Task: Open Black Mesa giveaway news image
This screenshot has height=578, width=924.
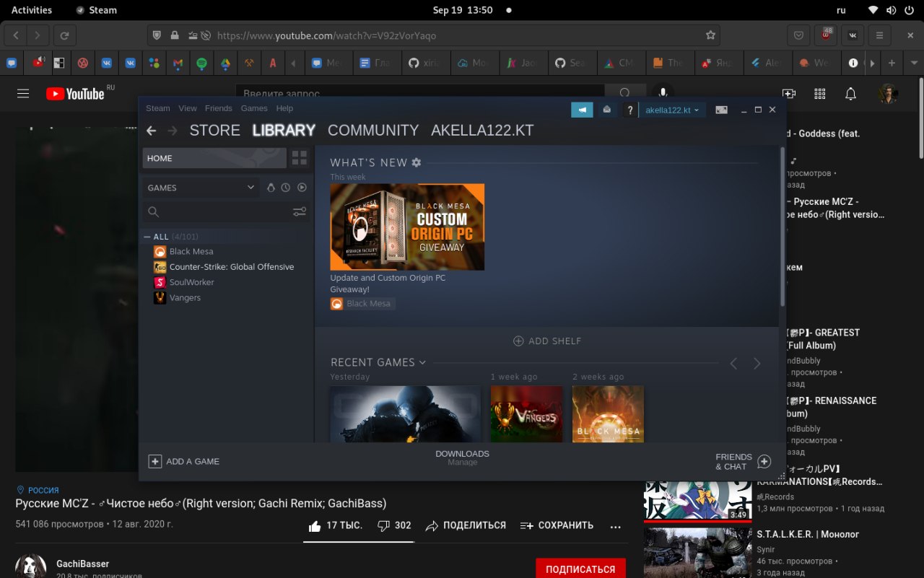Action: [x=407, y=227]
